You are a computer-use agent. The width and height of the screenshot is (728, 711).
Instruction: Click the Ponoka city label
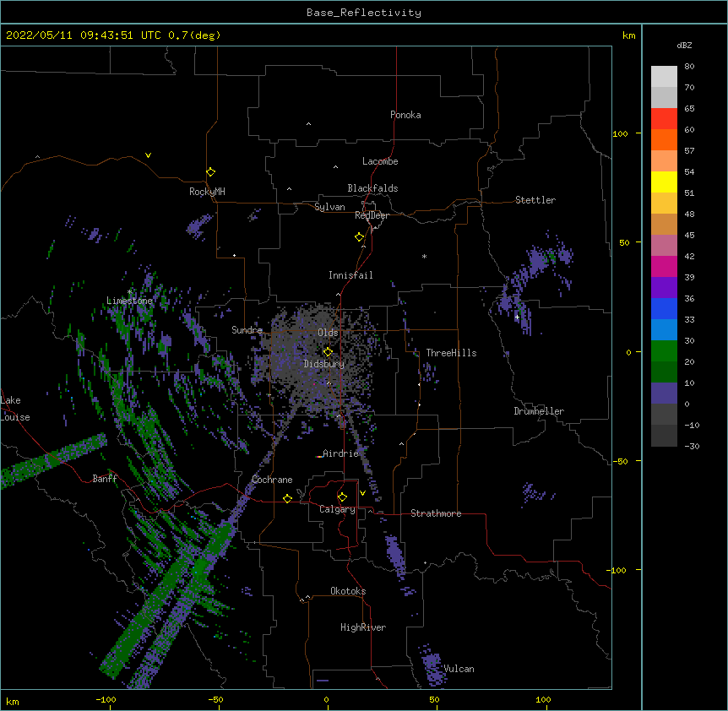click(x=405, y=115)
